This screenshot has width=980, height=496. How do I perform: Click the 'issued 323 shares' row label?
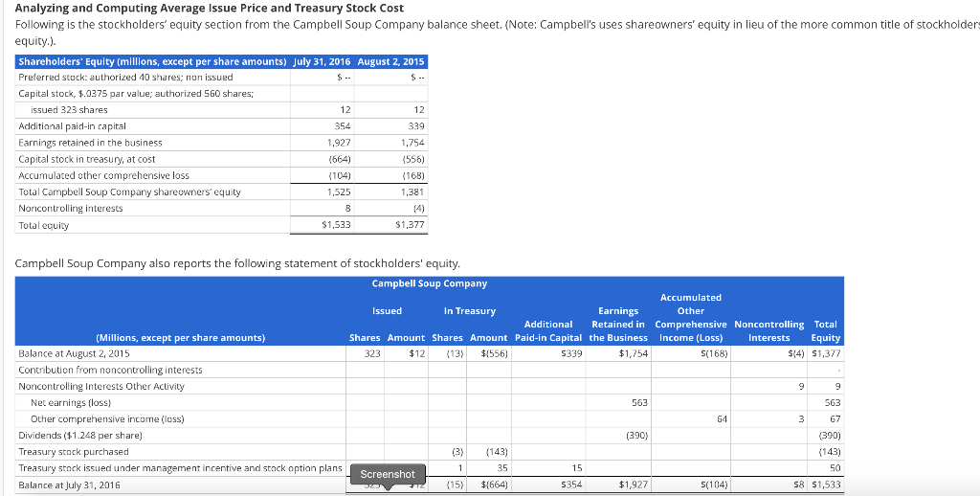69,109
